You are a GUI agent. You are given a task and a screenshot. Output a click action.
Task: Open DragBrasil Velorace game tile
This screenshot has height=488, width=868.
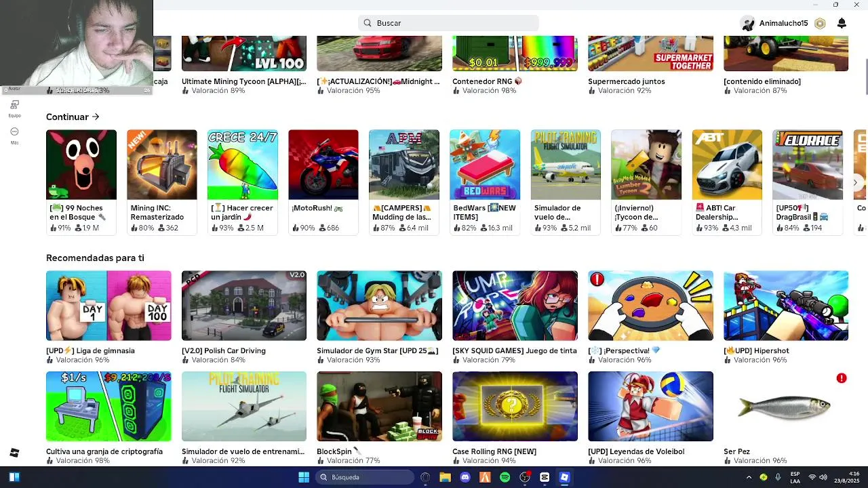point(808,182)
